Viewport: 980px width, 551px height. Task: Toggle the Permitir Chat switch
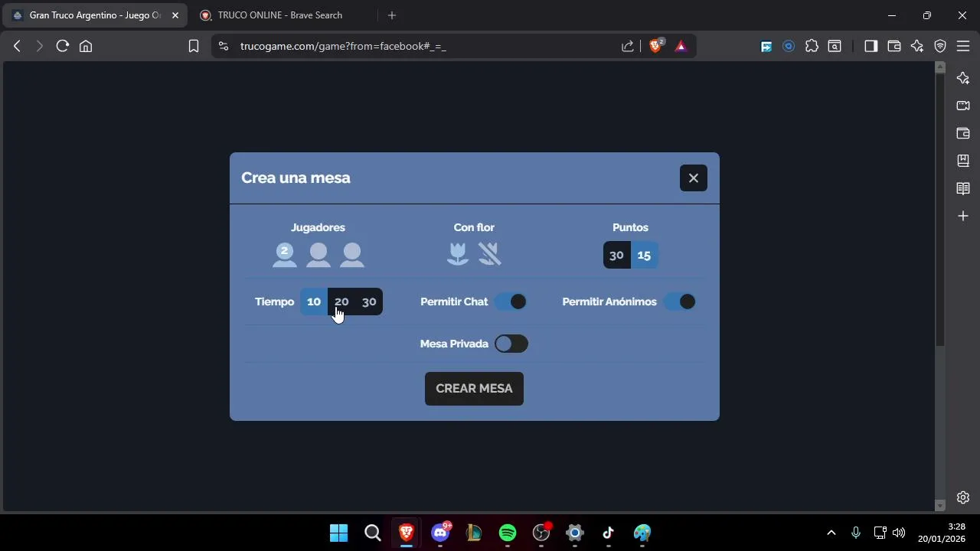tap(511, 302)
